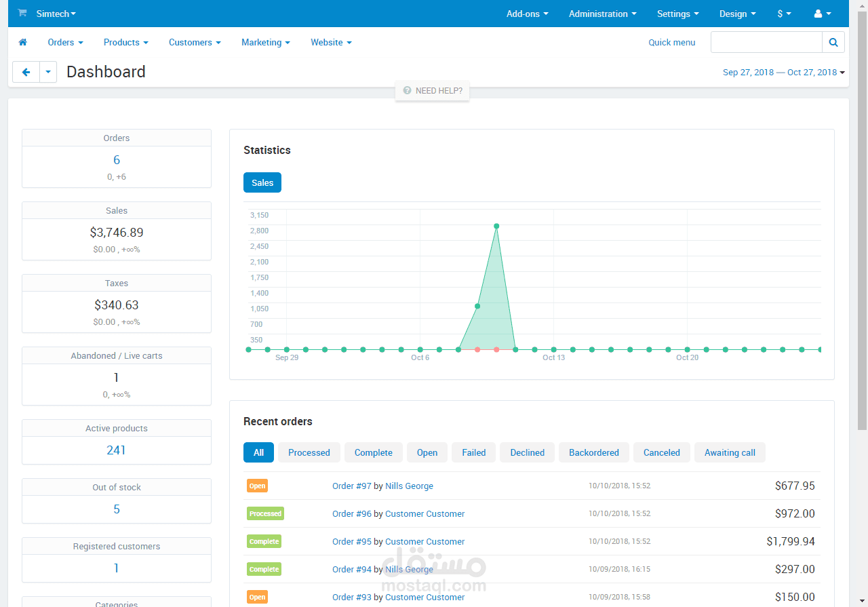Open the Simtech store dropdown
The height and width of the screenshot is (607, 868).
click(x=56, y=14)
